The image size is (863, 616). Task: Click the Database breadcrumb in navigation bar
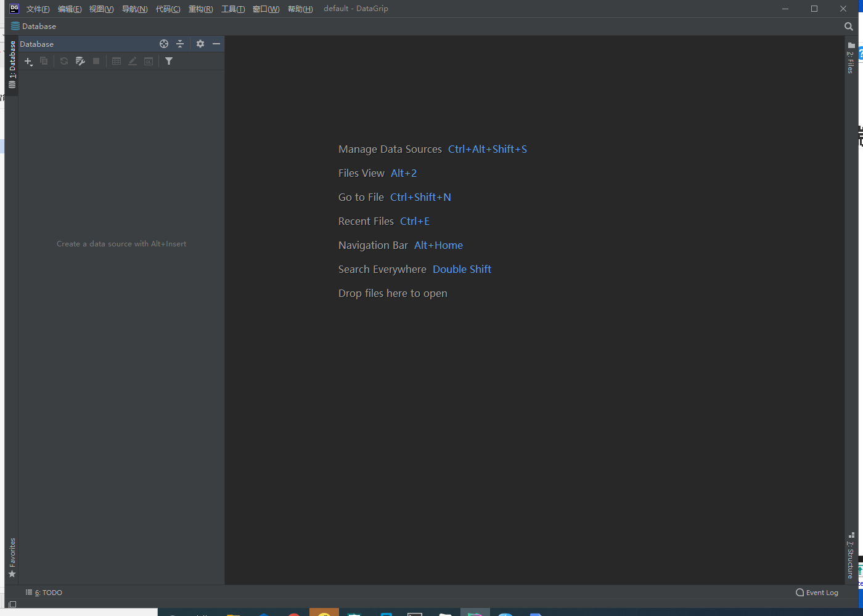[x=34, y=26]
